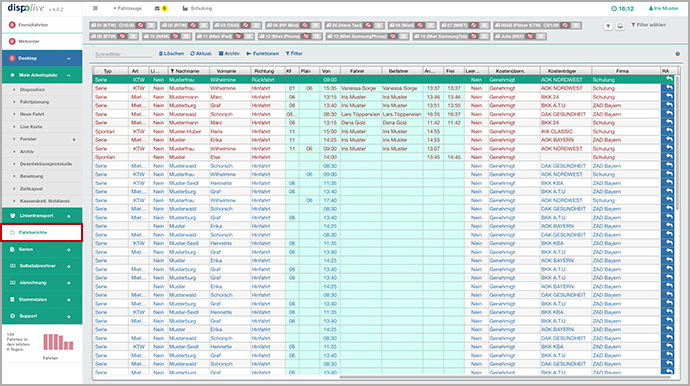Collapse Mein Arbeitsplatz with the minus sign

pyautogui.click(x=69, y=75)
